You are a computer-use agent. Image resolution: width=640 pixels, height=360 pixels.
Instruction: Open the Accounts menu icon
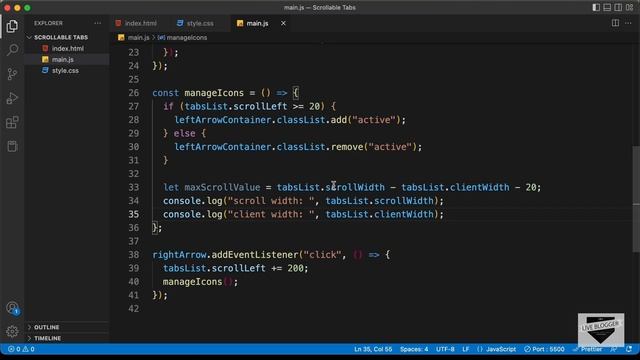(12, 308)
